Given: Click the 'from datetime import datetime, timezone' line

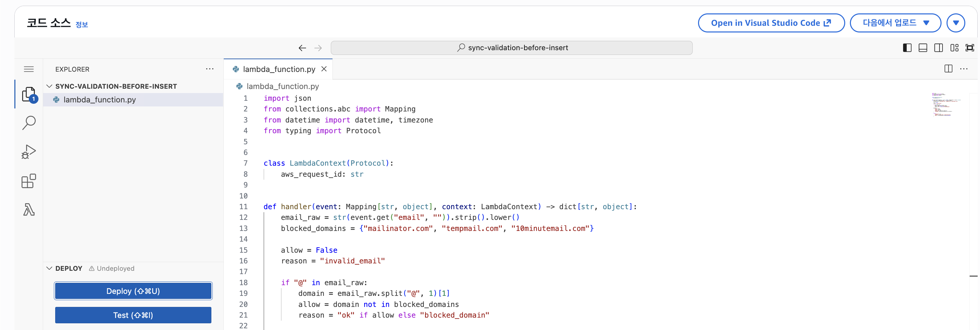Looking at the screenshot, I should coord(348,120).
